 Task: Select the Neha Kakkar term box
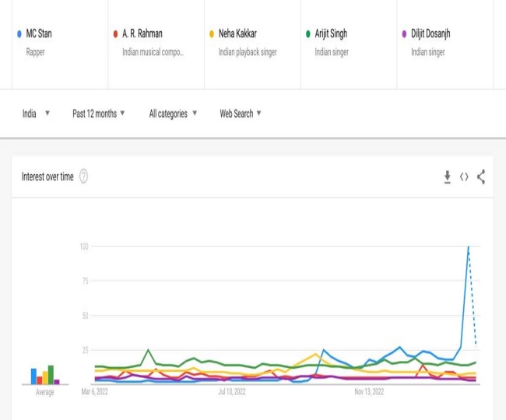click(x=238, y=34)
